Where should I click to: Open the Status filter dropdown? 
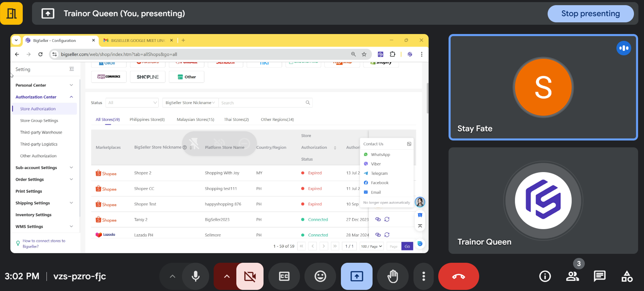click(x=132, y=103)
